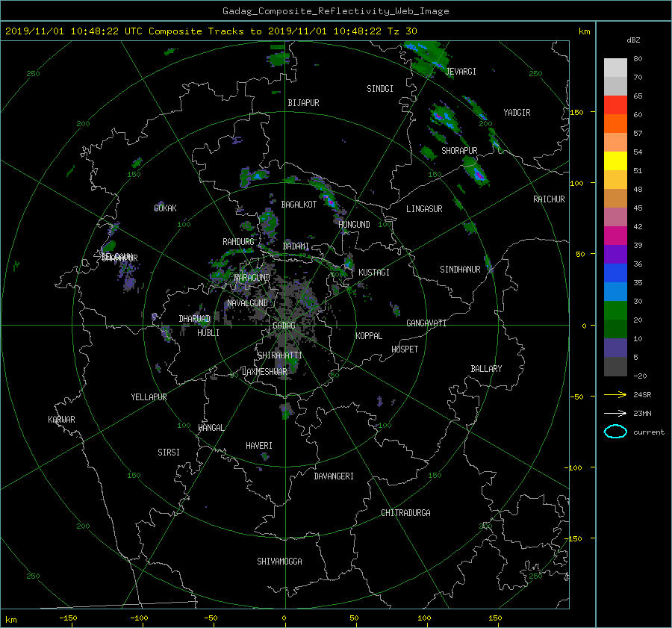
Task: Click the NARAGUND city label
Action: pos(252,278)
